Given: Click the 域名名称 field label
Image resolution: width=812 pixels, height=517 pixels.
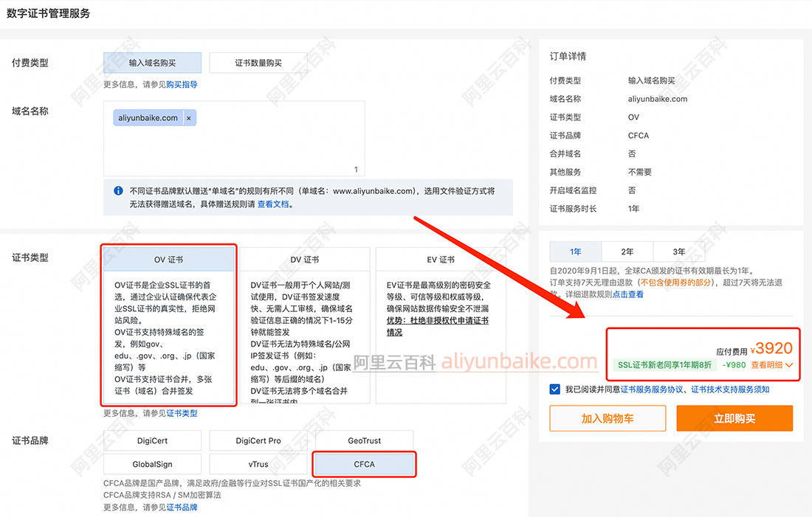Looking at the screenshot, I should point(30,111).
